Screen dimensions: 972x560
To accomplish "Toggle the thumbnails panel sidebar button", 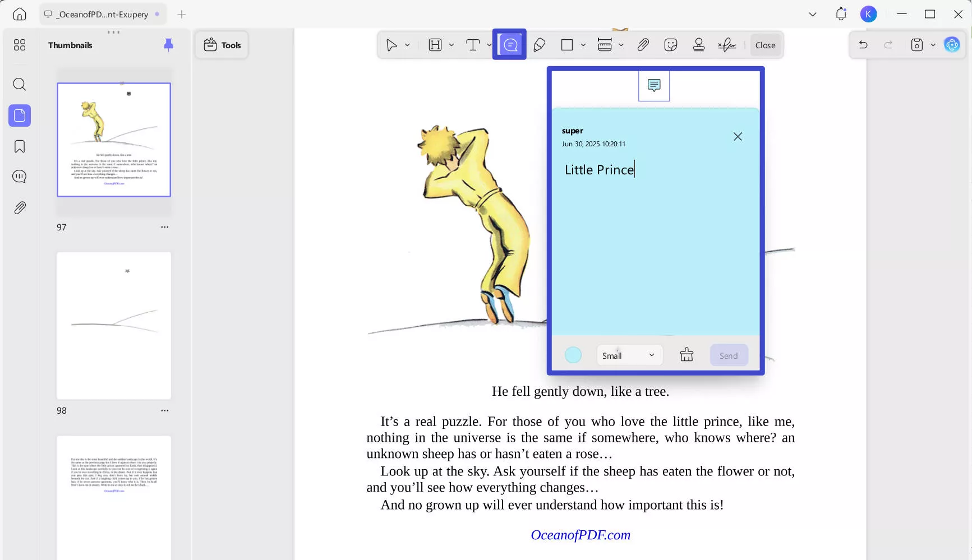I will pyautogui.click(x=20, y=115).
